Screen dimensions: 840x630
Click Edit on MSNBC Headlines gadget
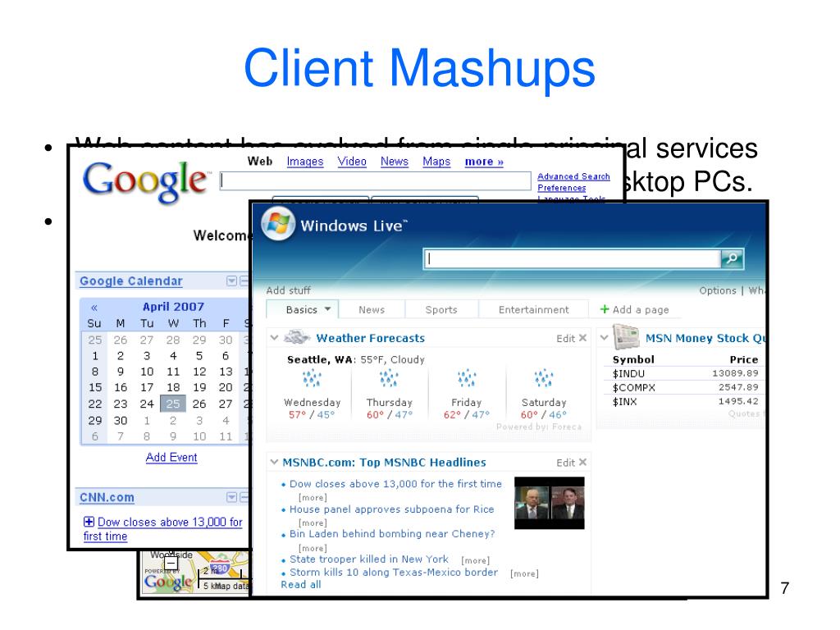click(565, 463)
